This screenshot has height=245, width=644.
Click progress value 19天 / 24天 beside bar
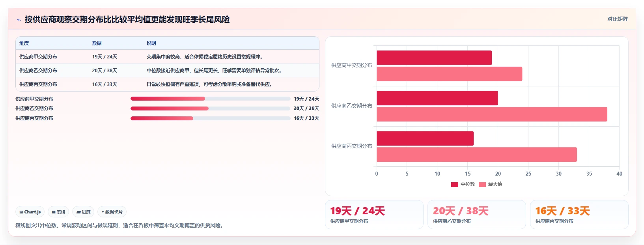306,99
